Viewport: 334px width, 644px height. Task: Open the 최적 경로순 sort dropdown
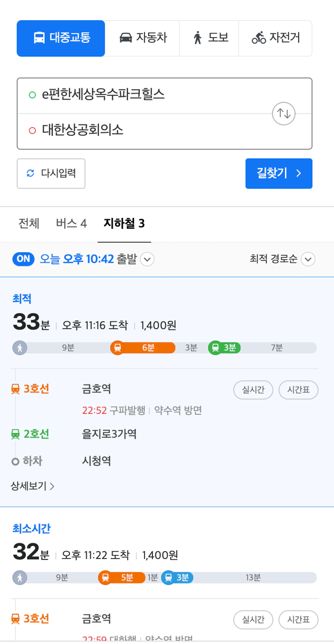(x=282, y=259)
